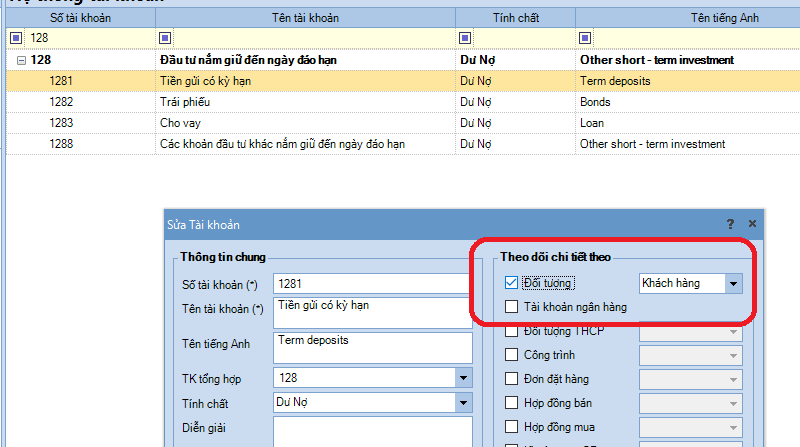
Task: Click filter icon in Tính chất column
Action: (x=465, y=38)
